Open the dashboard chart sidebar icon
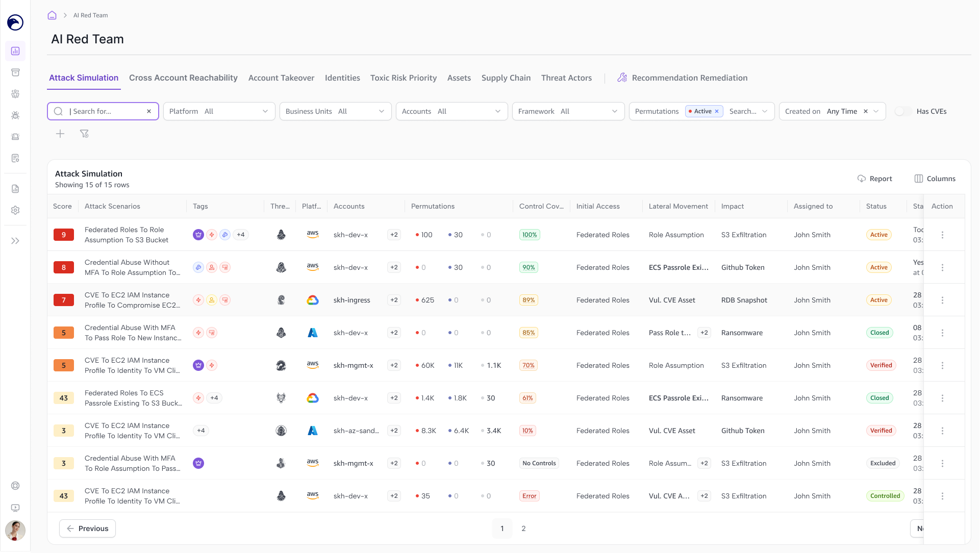 [15, 51]
